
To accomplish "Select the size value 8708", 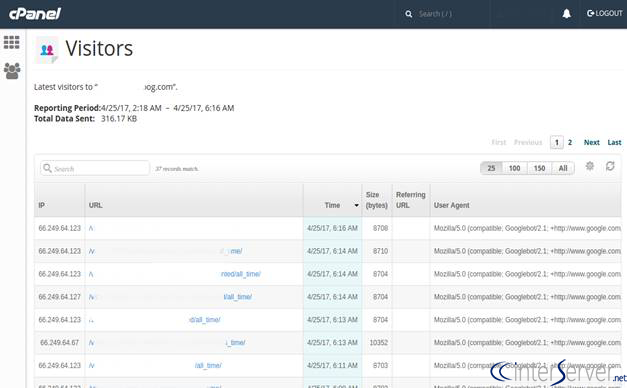I will 380,228.
